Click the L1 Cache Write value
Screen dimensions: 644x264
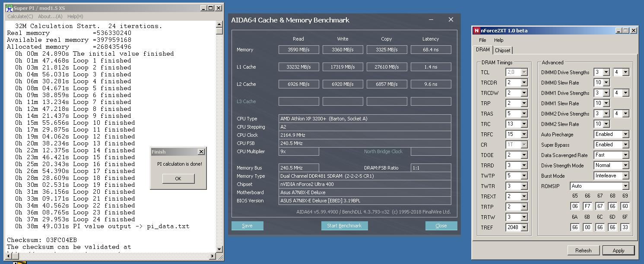point(343,67)
